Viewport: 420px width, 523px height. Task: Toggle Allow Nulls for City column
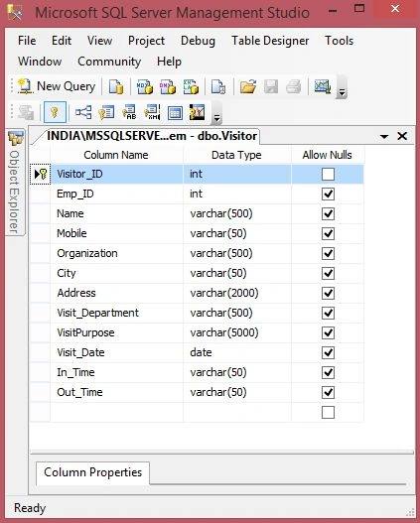tap(328, 273)
